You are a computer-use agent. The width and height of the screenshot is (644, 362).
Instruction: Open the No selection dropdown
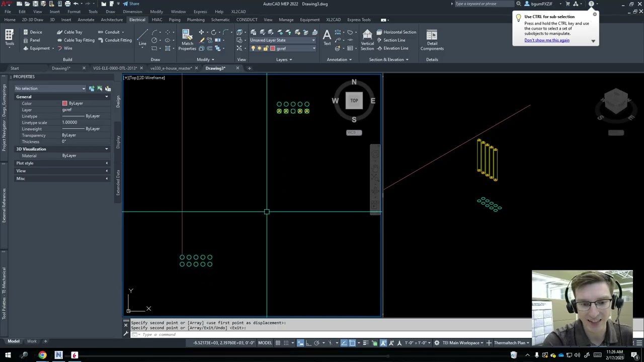(x=50, y=88)
